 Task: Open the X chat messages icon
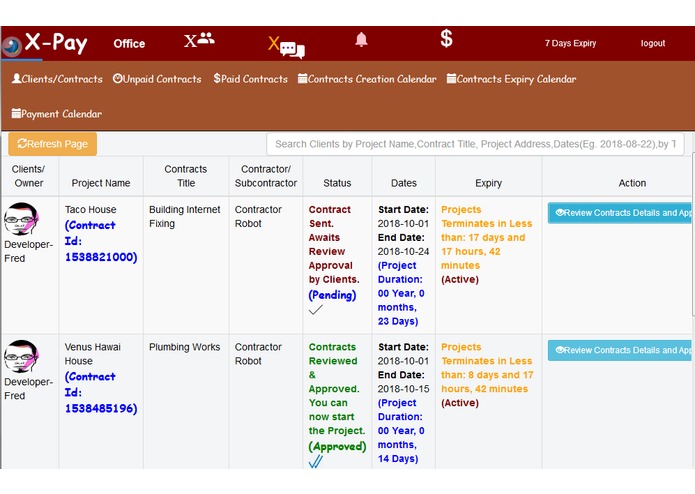pos(286,47)
